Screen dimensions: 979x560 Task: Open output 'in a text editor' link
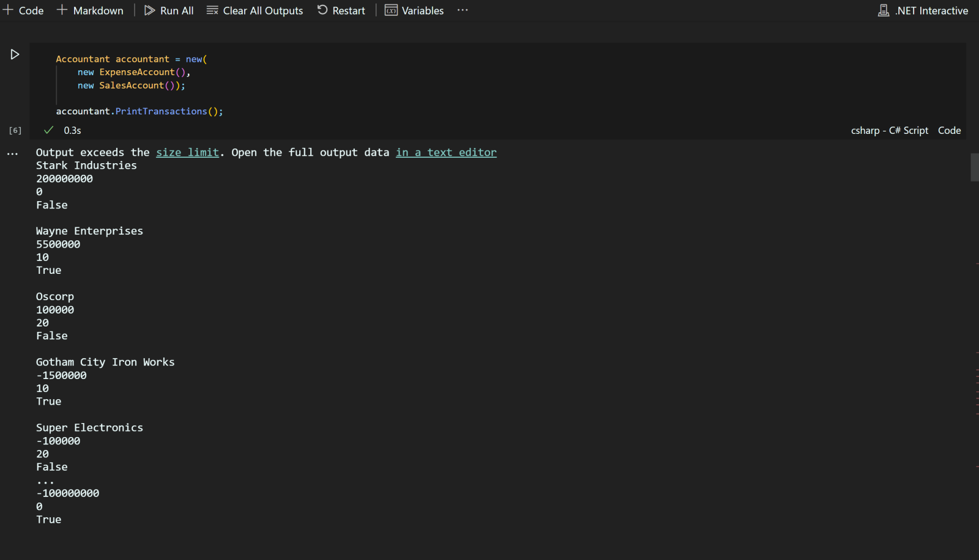446,152
